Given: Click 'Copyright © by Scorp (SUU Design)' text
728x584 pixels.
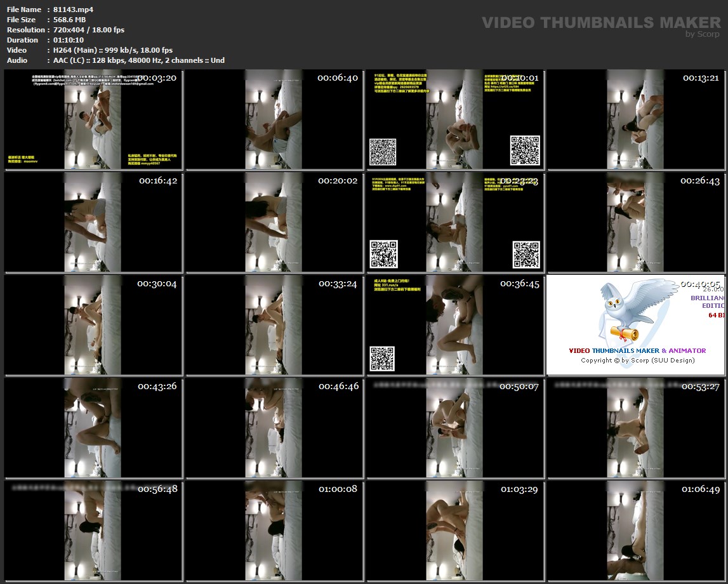Looking at the screenshot, I should 637,361.
